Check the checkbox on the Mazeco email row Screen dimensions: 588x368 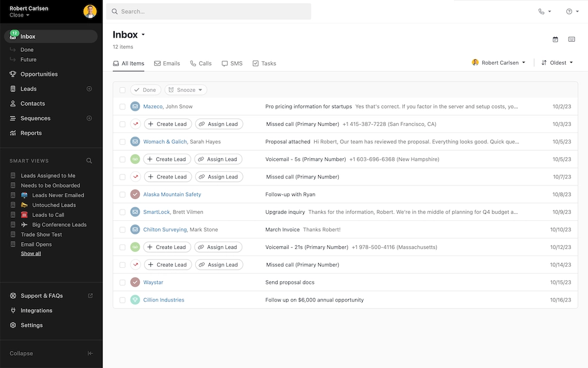[x=122, y=107]
